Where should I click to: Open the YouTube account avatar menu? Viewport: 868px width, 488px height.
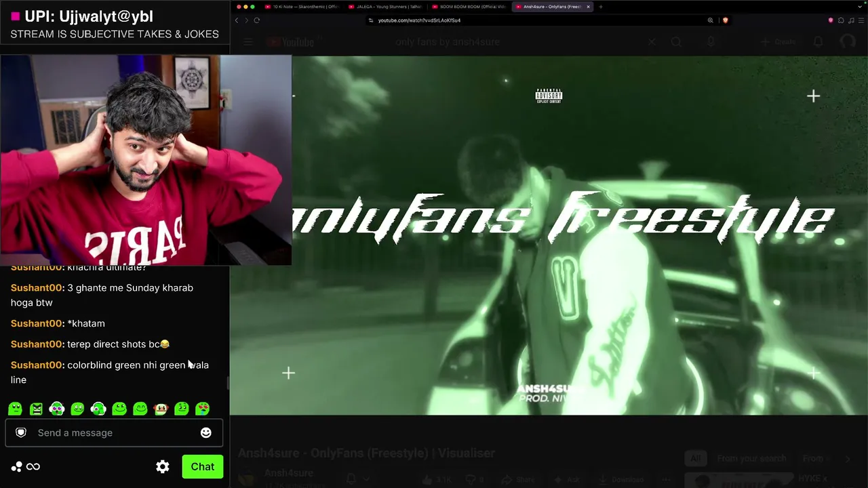(x=848, y=42)
